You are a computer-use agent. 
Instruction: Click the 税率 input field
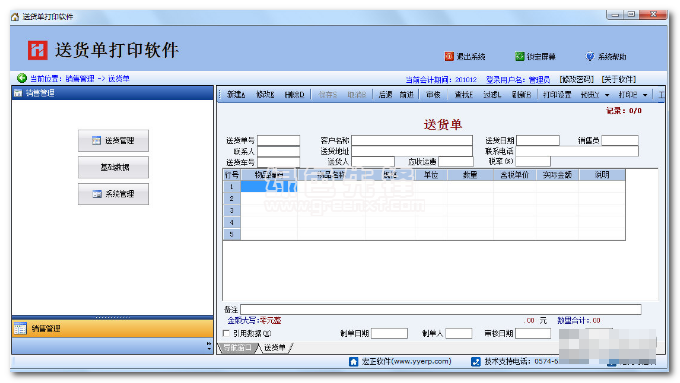tap(533, 161)
